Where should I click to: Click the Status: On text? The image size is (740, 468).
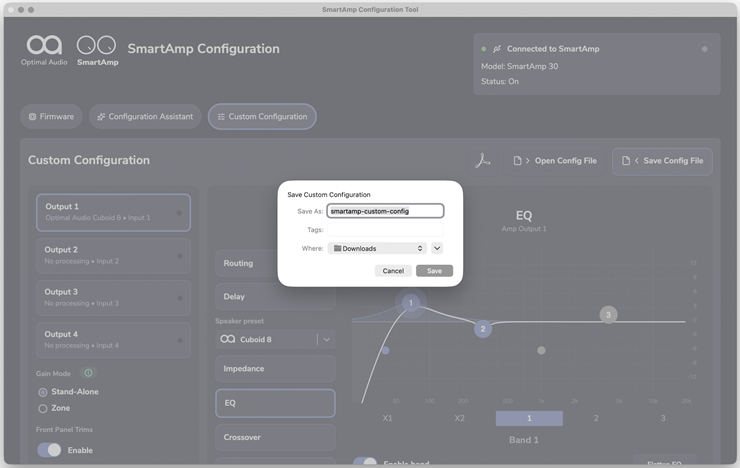point(500,82)
